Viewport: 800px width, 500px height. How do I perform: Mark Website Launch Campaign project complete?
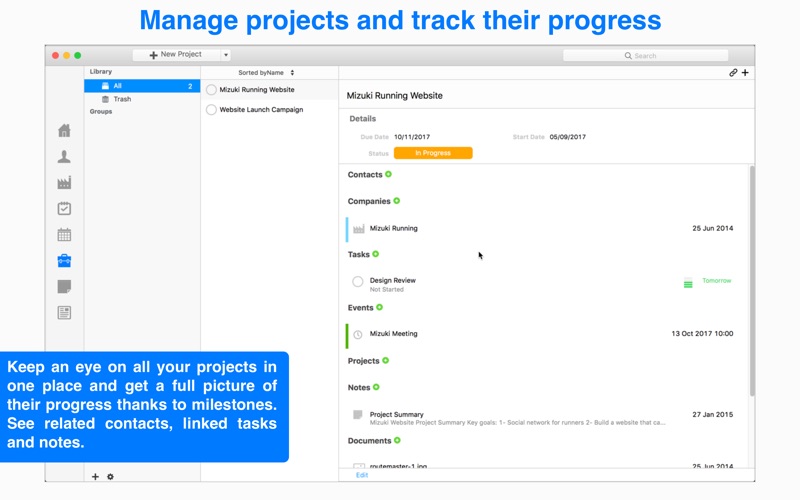click(x=211, y=110)
